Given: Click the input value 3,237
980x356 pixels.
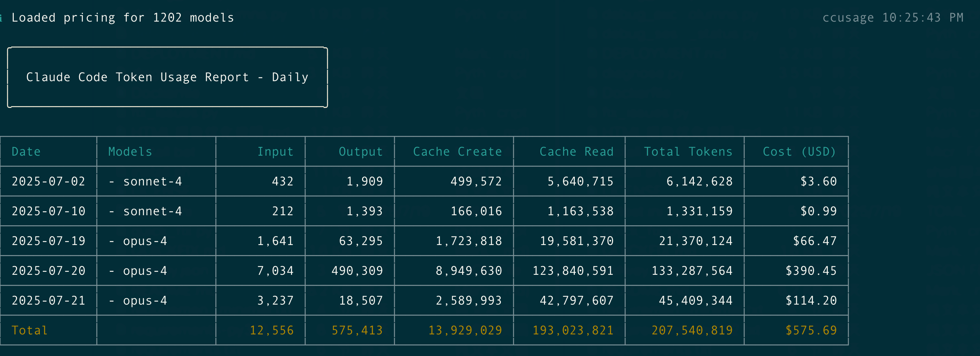Looking at the screenshot, I should (275, 301).
